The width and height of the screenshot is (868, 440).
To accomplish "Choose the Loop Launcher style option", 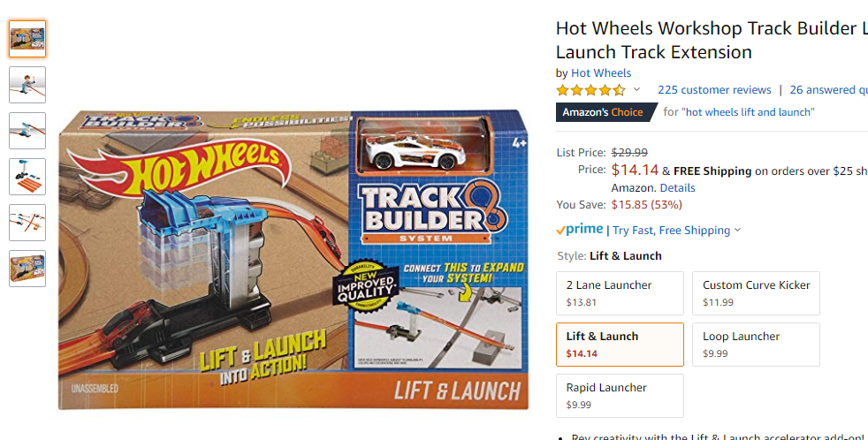I will [756, 345].
